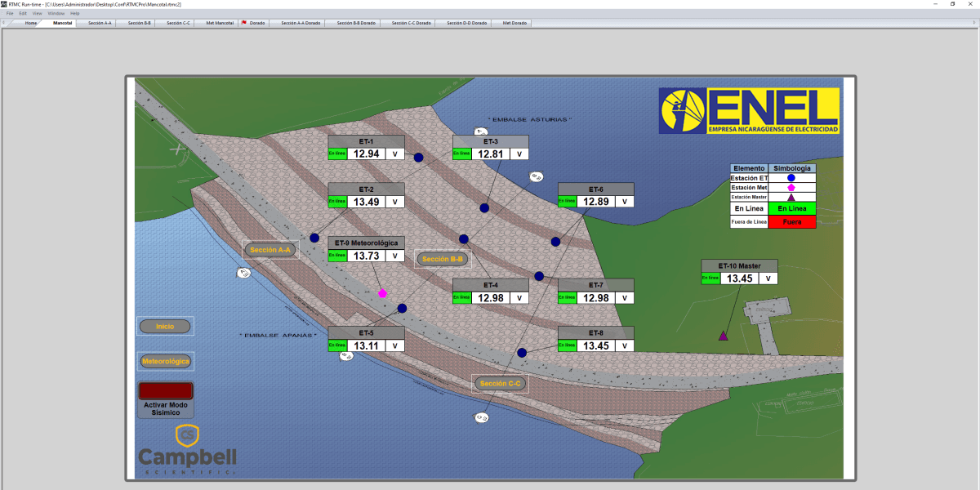980x490 pixels.
Task: Open the Edit menu
Action: tap(23, 14)
